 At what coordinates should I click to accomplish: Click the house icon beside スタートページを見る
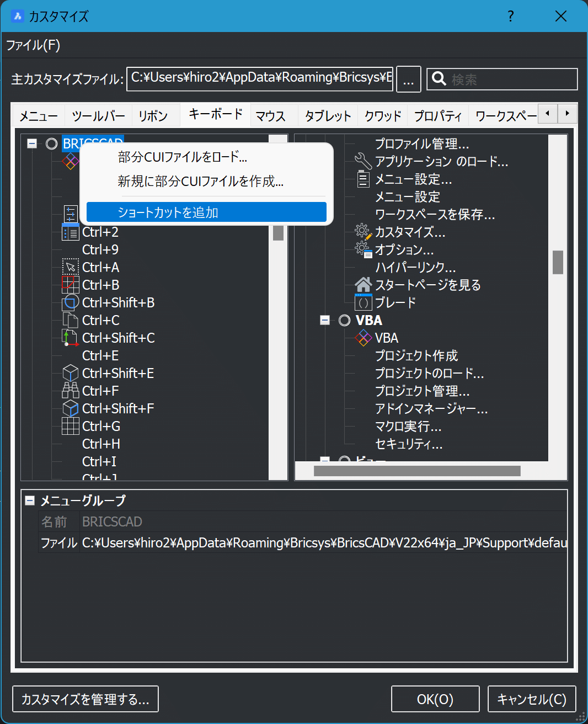[364, 285]
